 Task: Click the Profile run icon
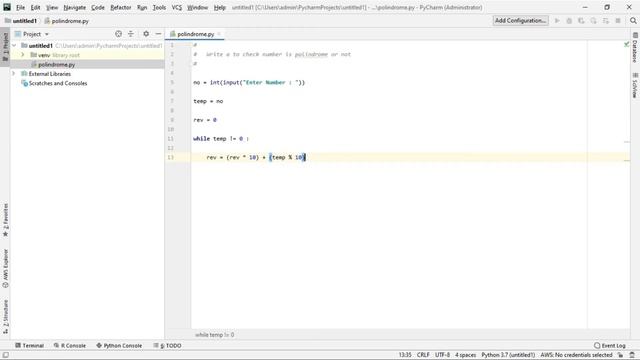pyautogui.click(x=593, y=21)
